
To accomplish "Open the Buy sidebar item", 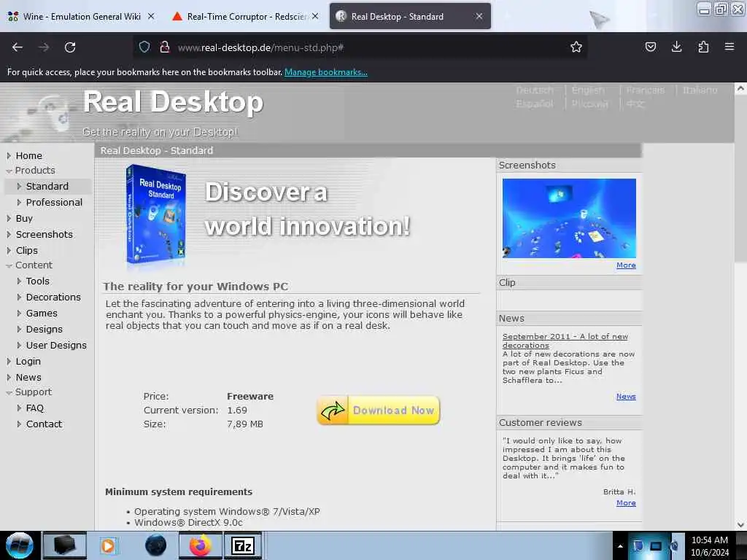I will click(24, 218).
